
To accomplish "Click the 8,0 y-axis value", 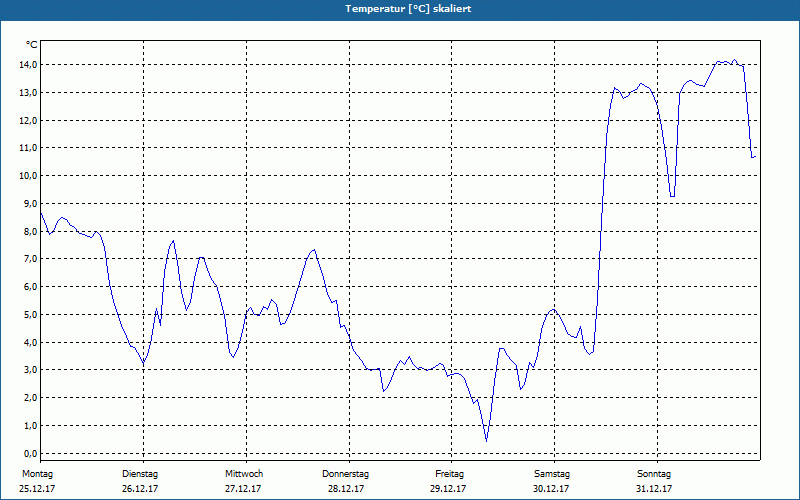I will (31, 232).
